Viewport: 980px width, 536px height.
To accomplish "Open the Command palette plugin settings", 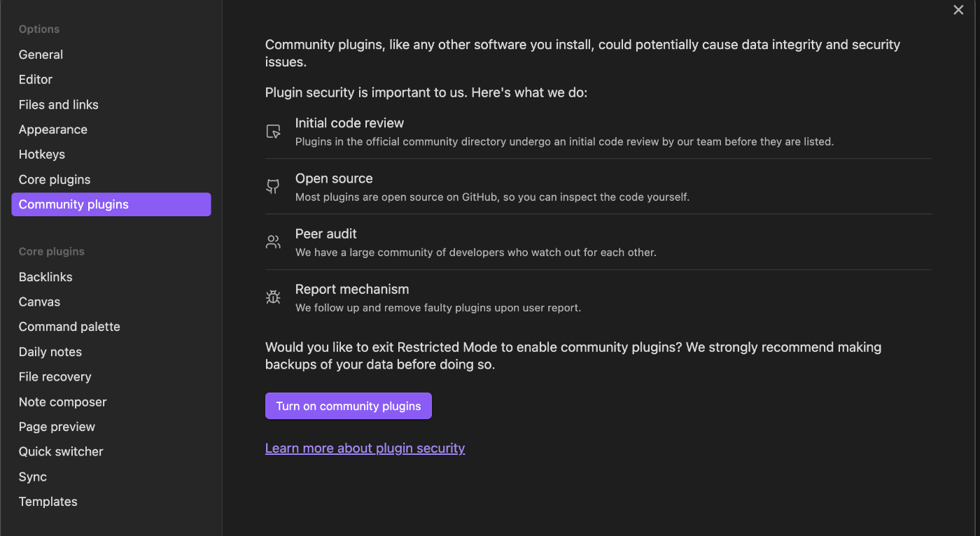I will (69, 326).
